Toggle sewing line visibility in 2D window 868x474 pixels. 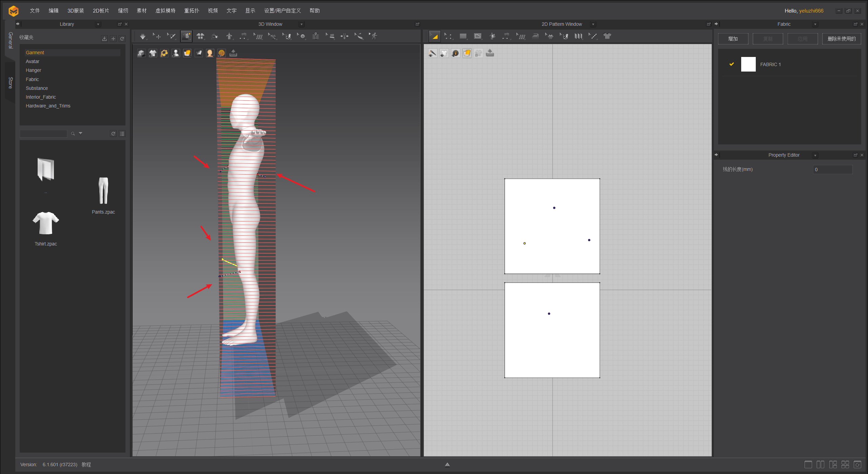tap(432, 53)
